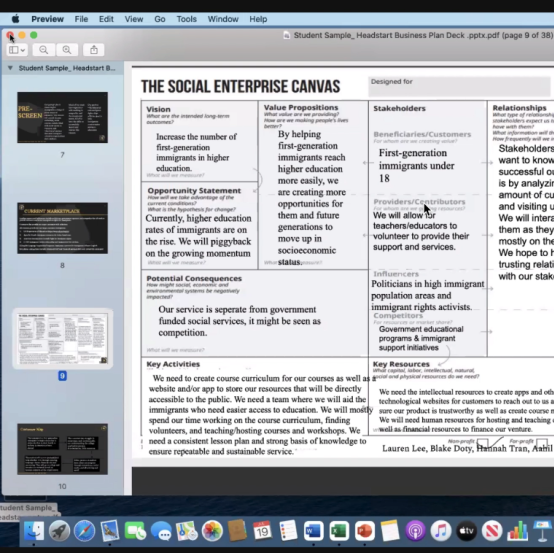Click the page number 8 label
Viewport: 554px width, 553px height.
coord(63,265)
